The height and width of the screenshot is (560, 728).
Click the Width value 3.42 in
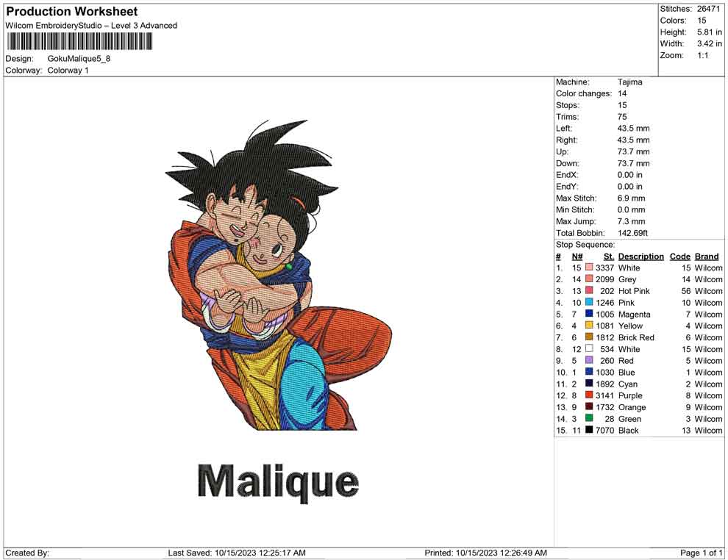pyautogui.click(x=709, y=43)
